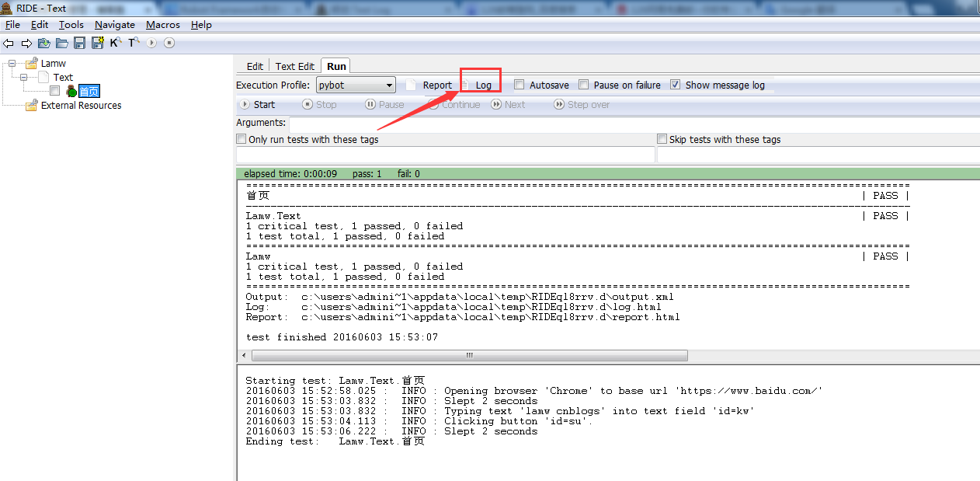Click the output.xml path line
Image resolution: width=980 pixels, height=481 pixels.
[x=460, y=297]
